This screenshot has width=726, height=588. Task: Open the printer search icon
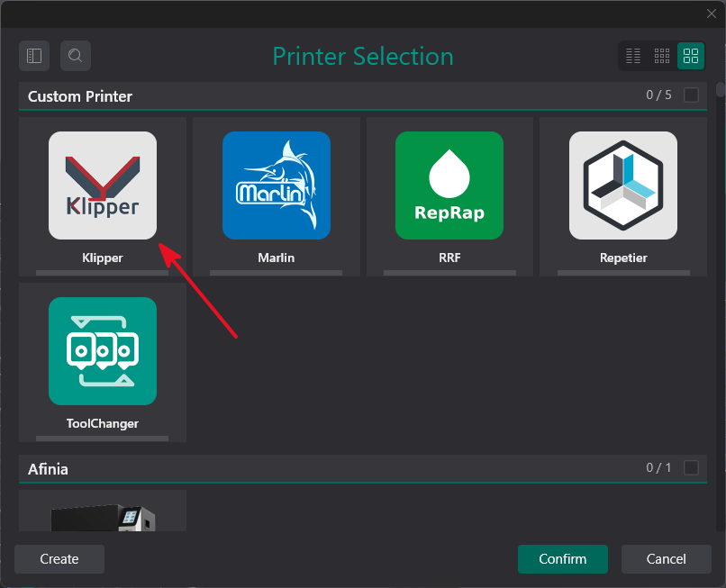tap(76, 56)
